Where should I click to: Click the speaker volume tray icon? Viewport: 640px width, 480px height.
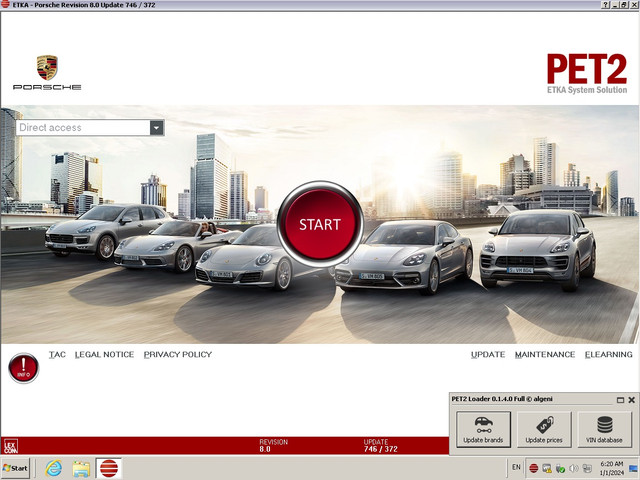point(574,469)
